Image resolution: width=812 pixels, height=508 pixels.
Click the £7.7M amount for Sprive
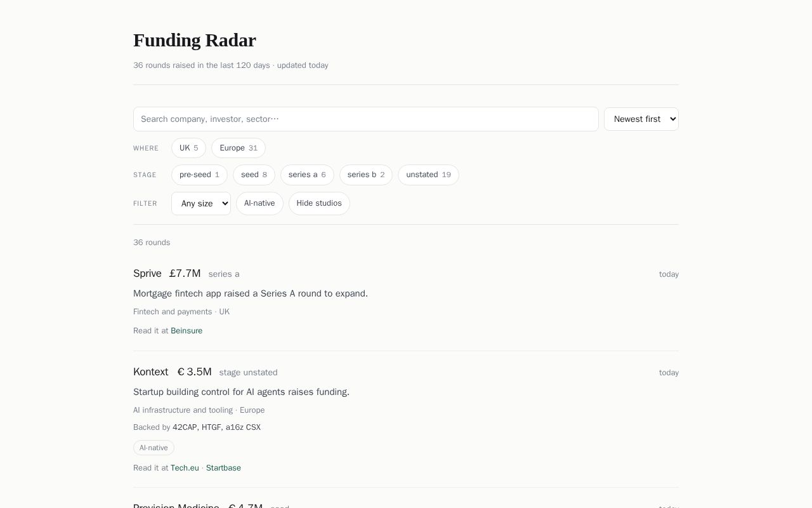pyautogui.click(x=185, y=274)
